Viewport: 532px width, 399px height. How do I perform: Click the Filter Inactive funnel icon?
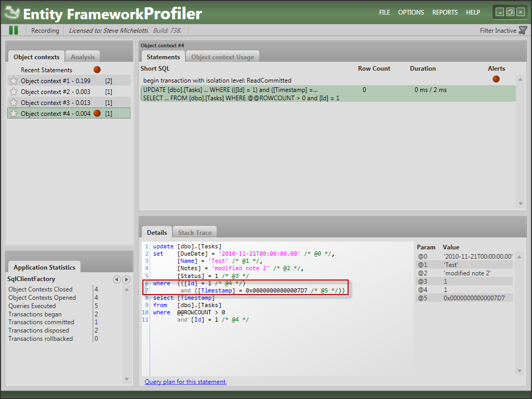click(x=523, y=31)
